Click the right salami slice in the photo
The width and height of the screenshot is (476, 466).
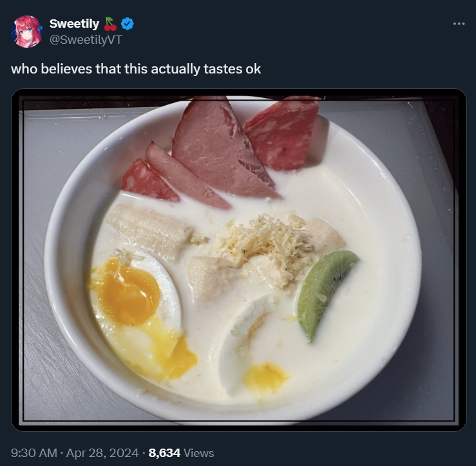(281, 133)
